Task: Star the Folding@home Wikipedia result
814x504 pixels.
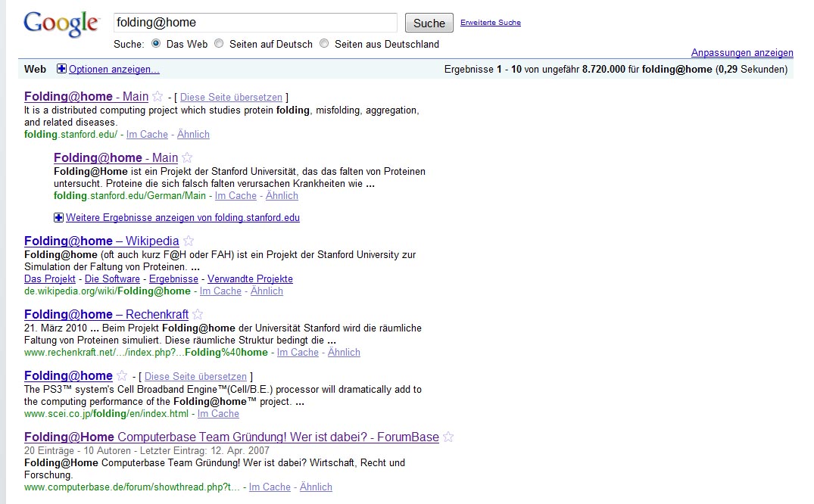Action: tap(189, 241)
